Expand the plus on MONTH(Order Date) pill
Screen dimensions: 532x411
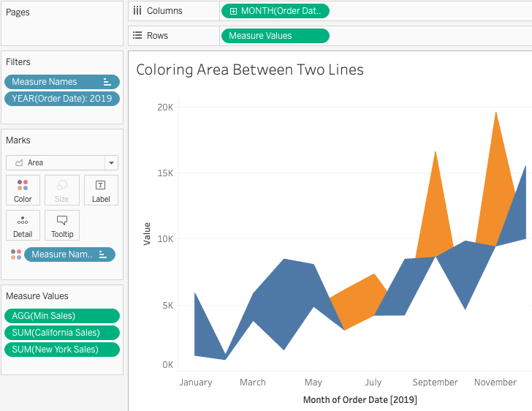click(x=233, y=11)
